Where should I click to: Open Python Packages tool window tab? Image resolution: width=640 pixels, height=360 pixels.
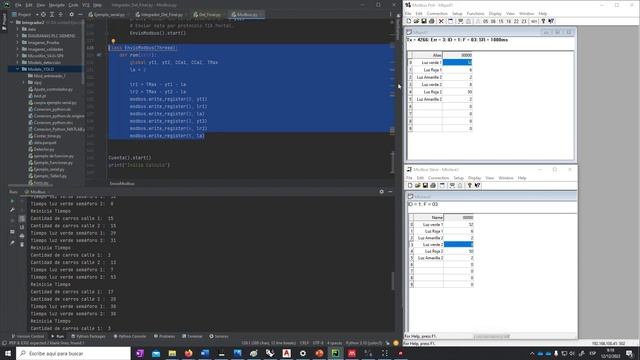(88, 336)
